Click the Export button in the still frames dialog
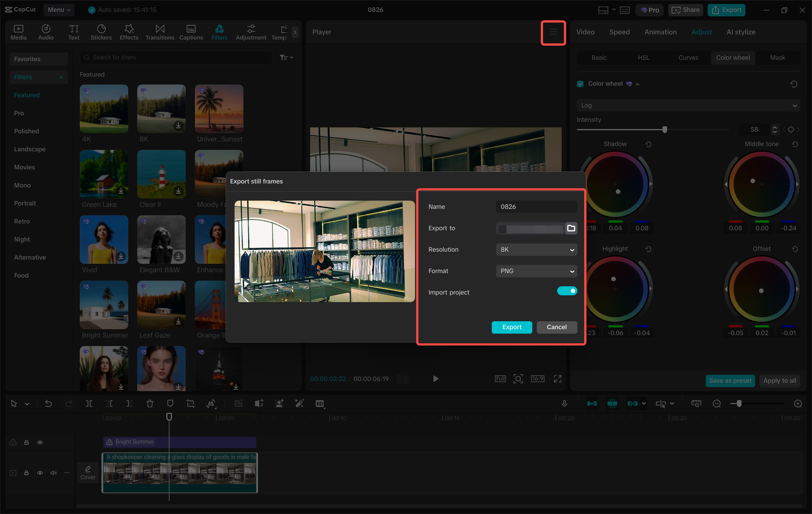The height and width of the screenshot is (514, 812). [x=511, y=327]
